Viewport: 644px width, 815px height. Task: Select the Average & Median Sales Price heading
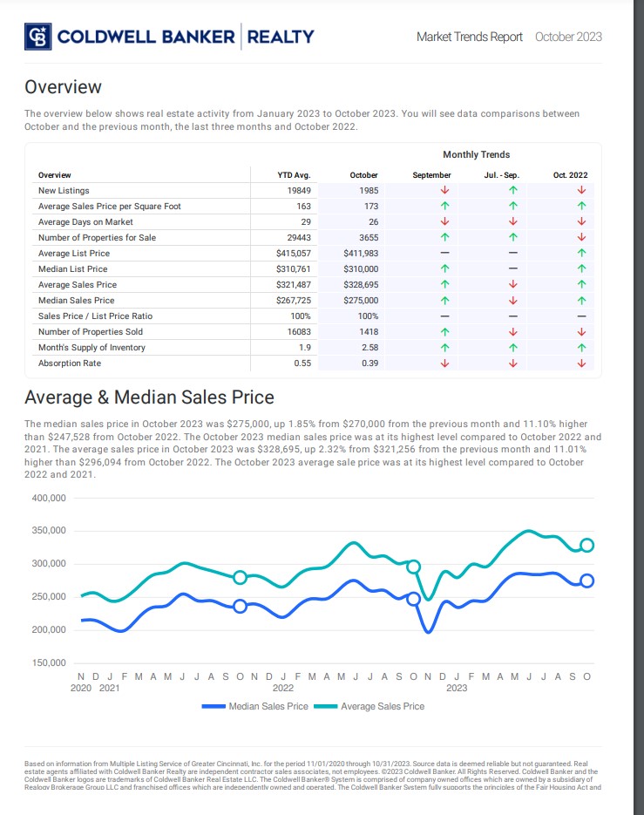149,397
